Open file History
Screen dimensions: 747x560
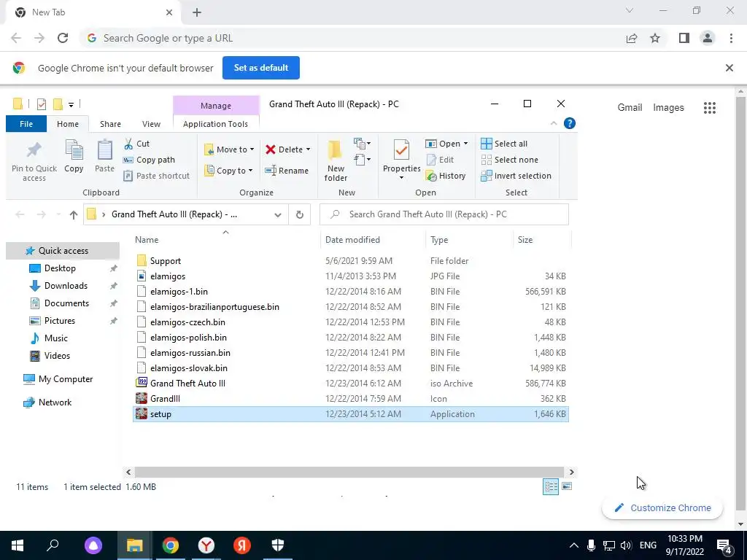pos(446,176)
